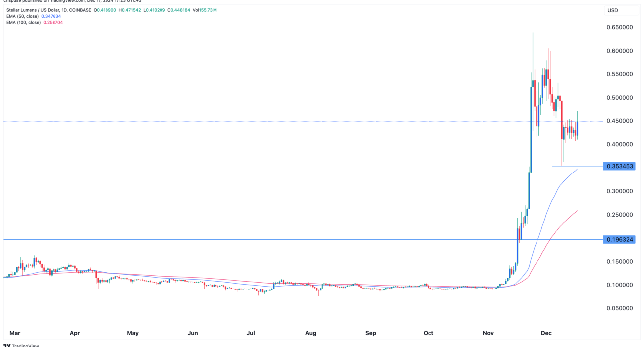Click the USD currency label on price axis
The image size is (644, 347).
click(612, 10)
